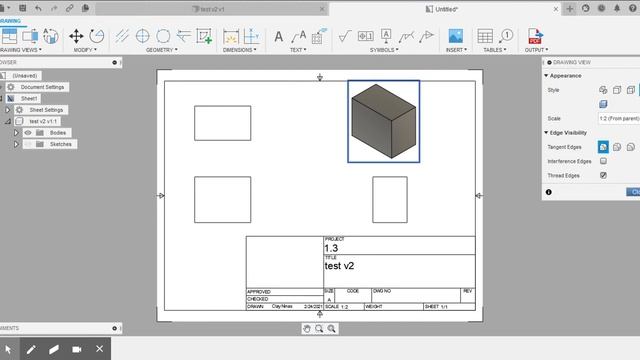Open the Text dropdown menu

(x=298, y=50)
